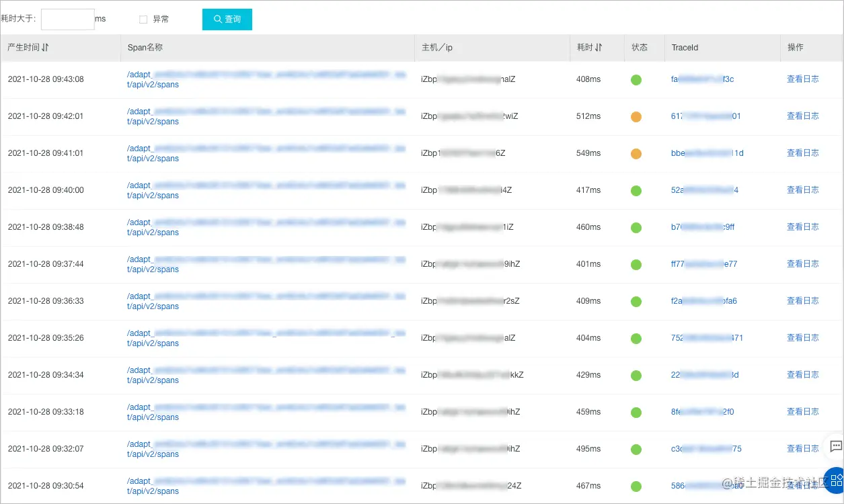Click the green status dot for 09:33:18
844x504 pixels.
pyautogui.click(x=636, y=413)
